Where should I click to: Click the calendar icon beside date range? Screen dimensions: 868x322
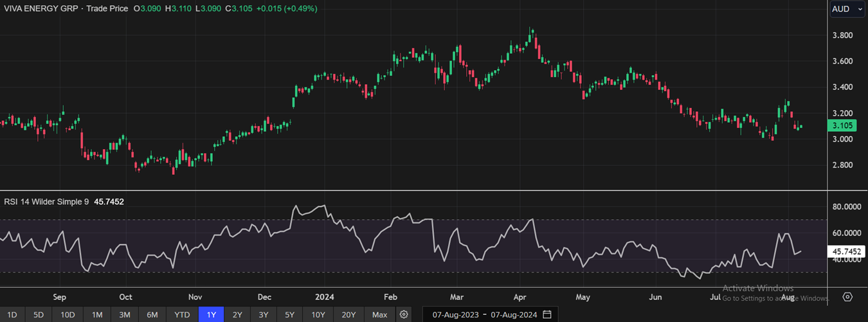pyautogui.click(x=547, y=314)
